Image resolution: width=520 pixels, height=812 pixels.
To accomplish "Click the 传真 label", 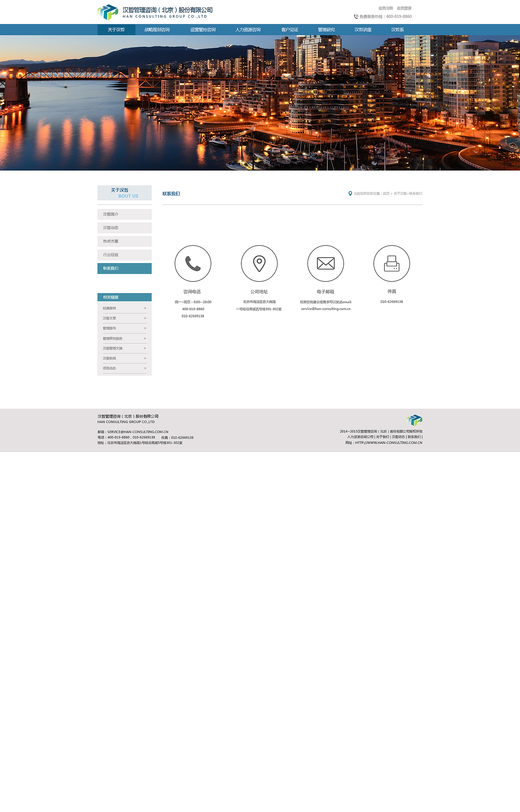I will 392,292.
